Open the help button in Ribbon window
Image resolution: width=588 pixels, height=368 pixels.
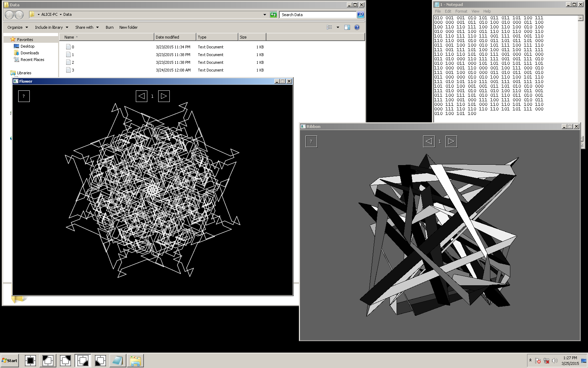point(311,142)
